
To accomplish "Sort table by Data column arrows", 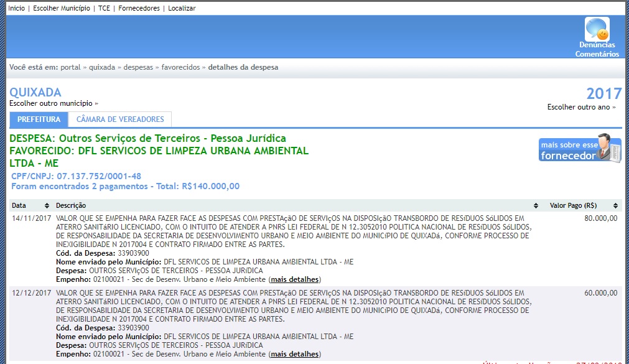I will pos(47,205).
